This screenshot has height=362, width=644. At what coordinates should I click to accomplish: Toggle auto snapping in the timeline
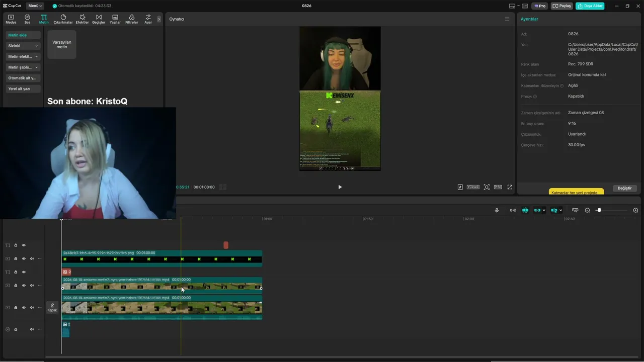tap(525, 210)
